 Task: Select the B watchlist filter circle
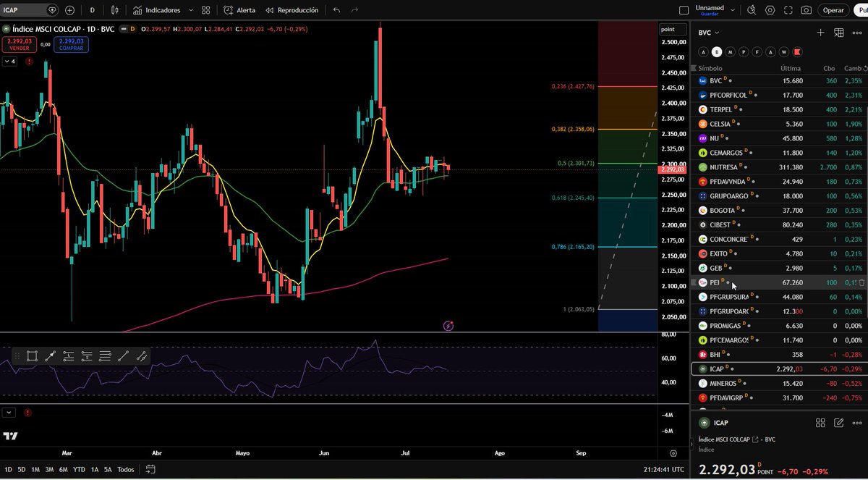(717, 52)
